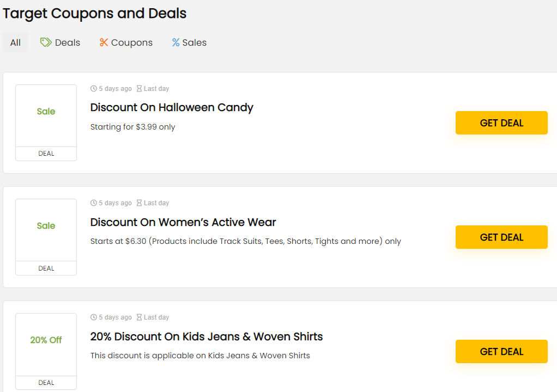
Task: Switch to the Deals tab
Action: [60, 42]
